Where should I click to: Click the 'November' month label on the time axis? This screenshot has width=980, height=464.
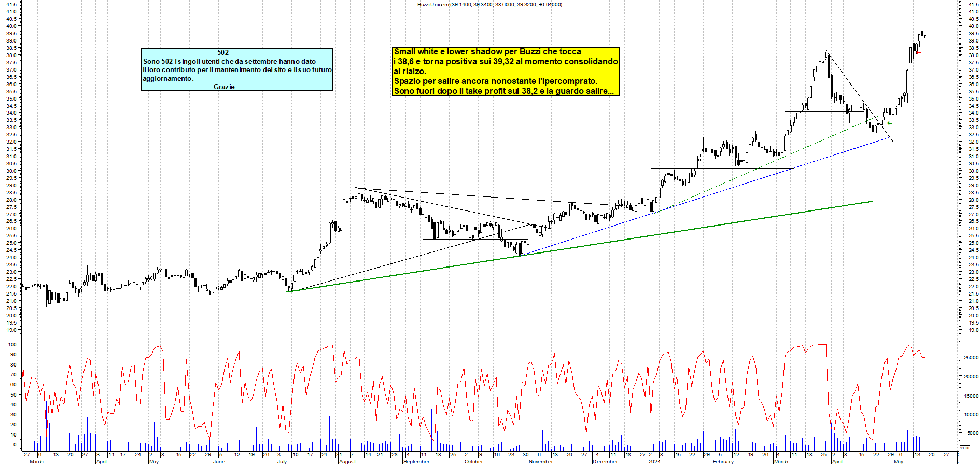(x=541, y=461)
